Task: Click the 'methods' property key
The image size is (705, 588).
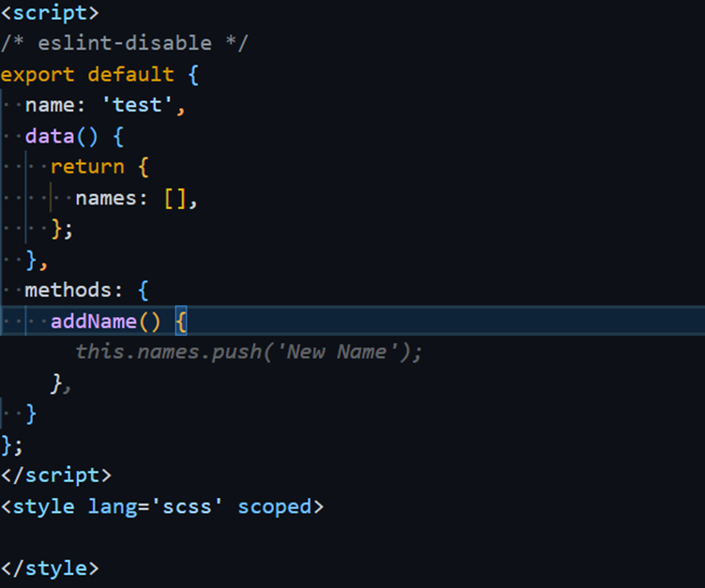Action: (x=67, y=290)
